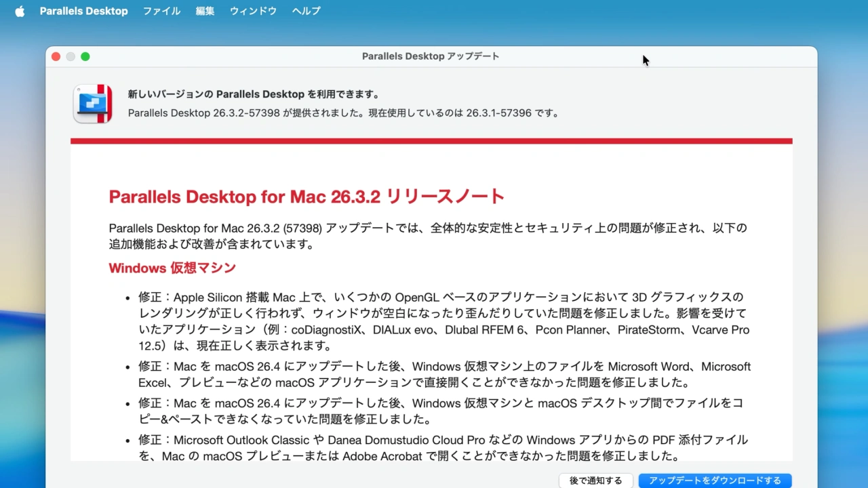The image size is (868, 488).
Task: Open the Parallels Desktop application menu
Action: [x=83, y=11]
